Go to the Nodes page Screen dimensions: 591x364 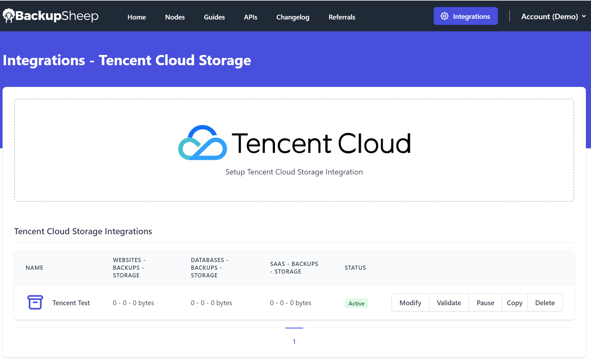tap(175, 17)
